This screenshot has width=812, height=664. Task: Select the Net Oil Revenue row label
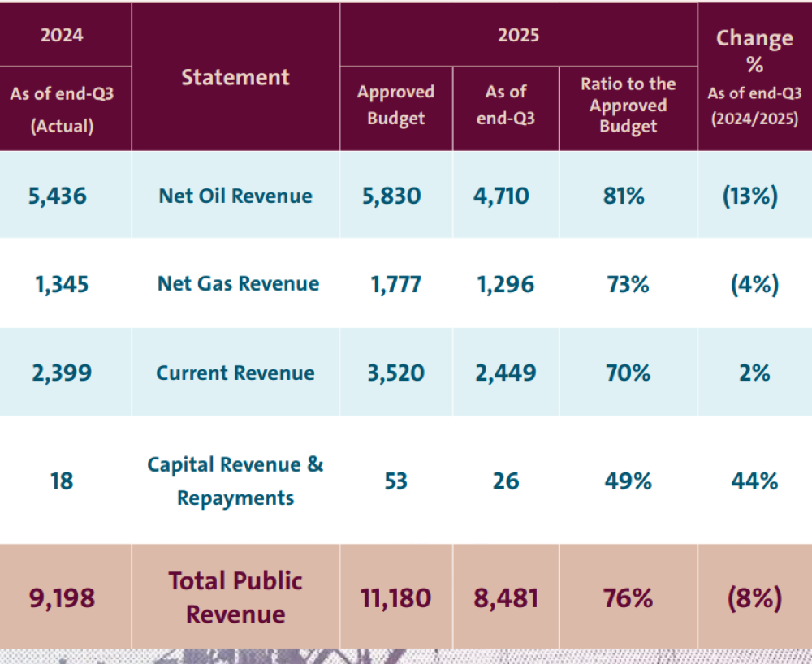coord(235,196)
